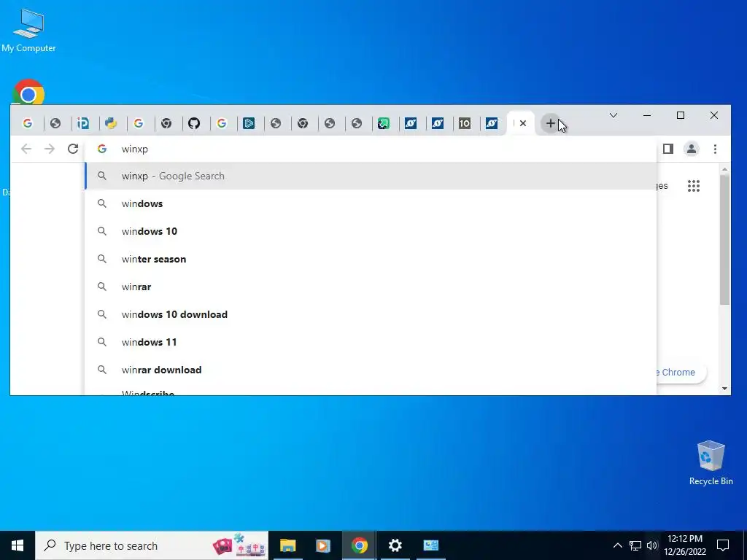747x560 pixels.
Task: Open Chrome's side panel
Action: pos(668,149)
